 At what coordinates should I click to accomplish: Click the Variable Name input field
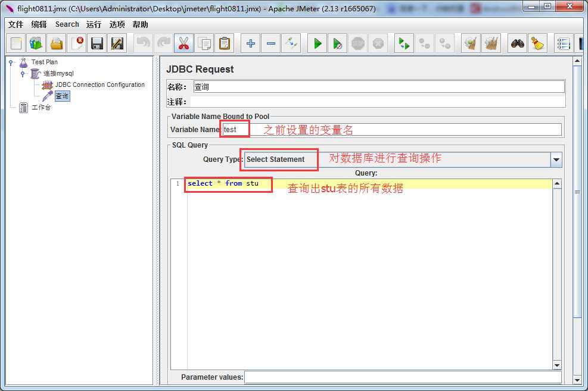coord(392,130)
